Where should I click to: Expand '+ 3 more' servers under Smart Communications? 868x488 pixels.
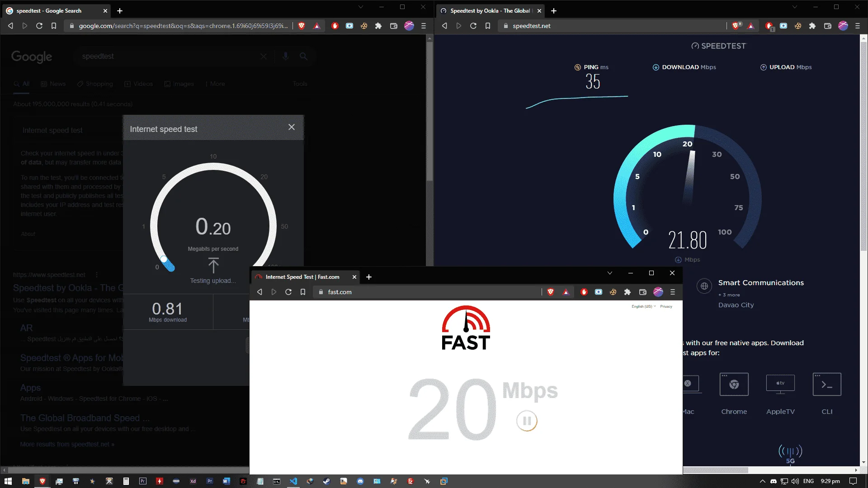coord(729,295)
